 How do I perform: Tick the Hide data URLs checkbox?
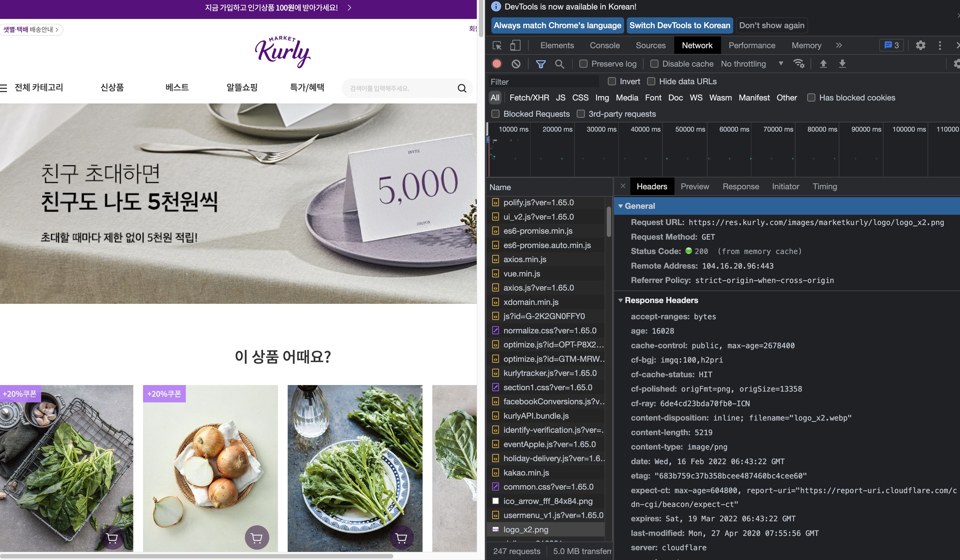click(651, 82)
